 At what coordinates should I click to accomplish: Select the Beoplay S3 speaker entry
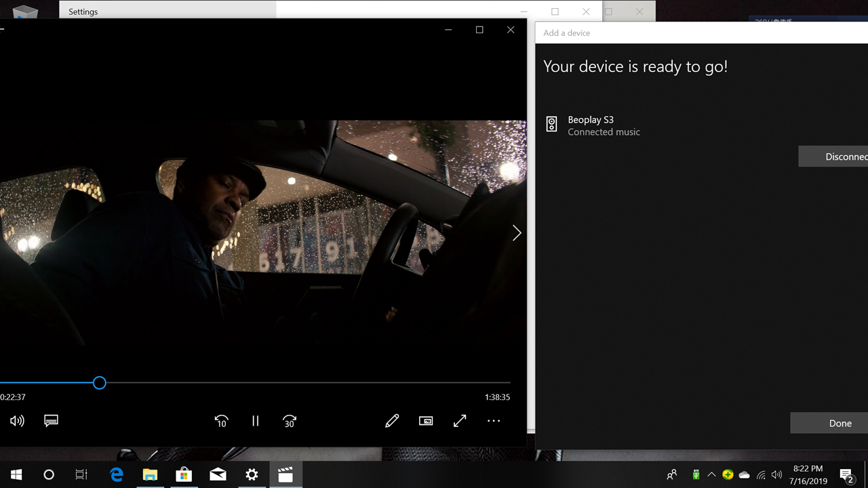[x=591, y=125]
